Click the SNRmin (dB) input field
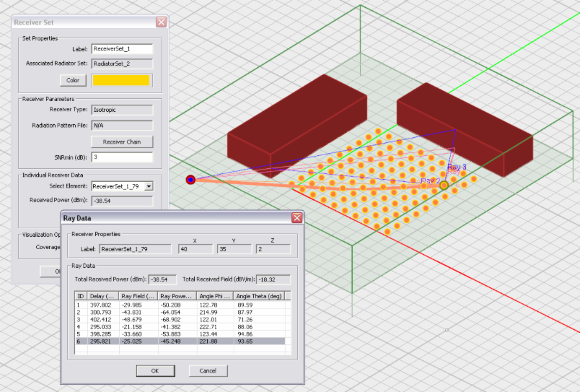 (122, 157)
